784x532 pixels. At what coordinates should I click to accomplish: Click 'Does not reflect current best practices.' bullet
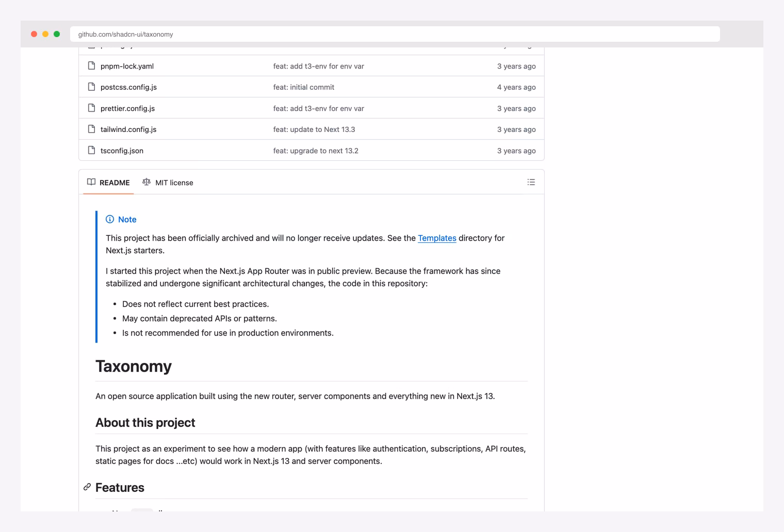click(195, 304)
